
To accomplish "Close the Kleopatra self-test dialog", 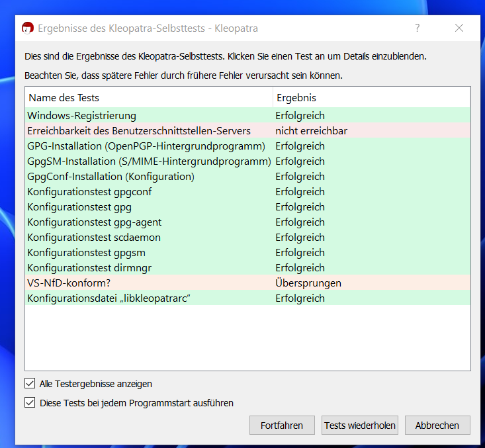I will pos(459,28).
